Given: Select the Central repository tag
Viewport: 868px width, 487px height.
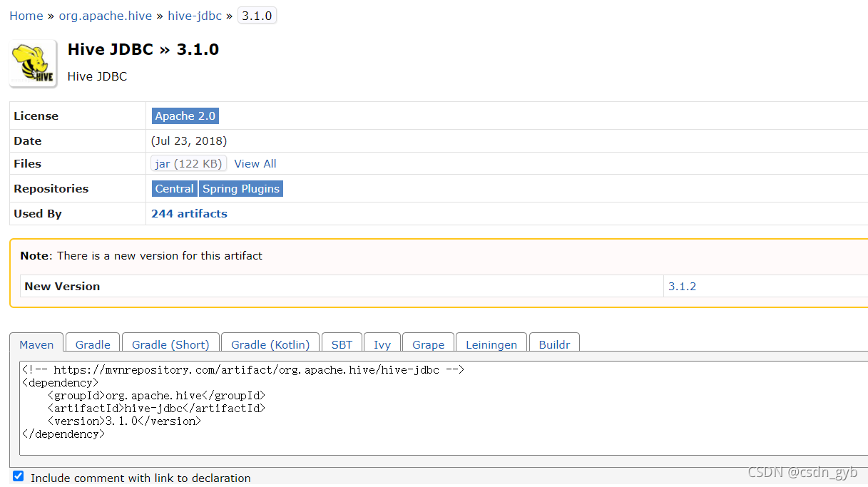Looking at the screenshot, I should click(x=175, y=188).
